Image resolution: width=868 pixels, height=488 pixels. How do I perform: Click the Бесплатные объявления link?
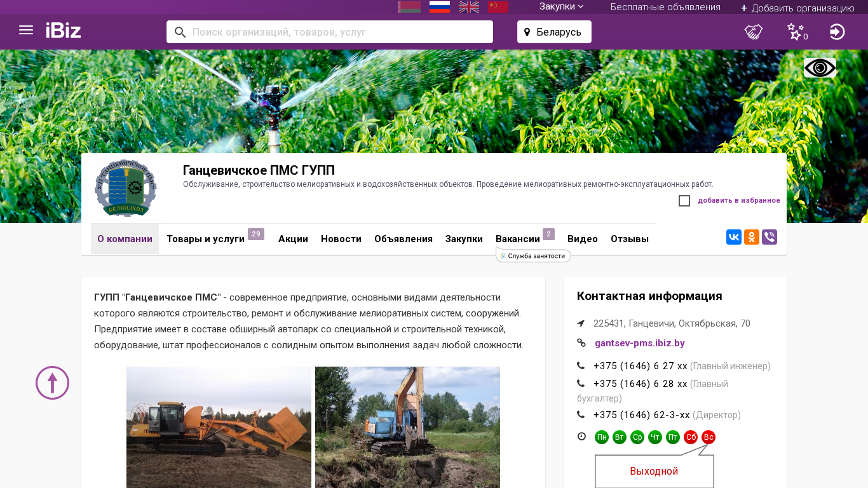tap(665, 7)
